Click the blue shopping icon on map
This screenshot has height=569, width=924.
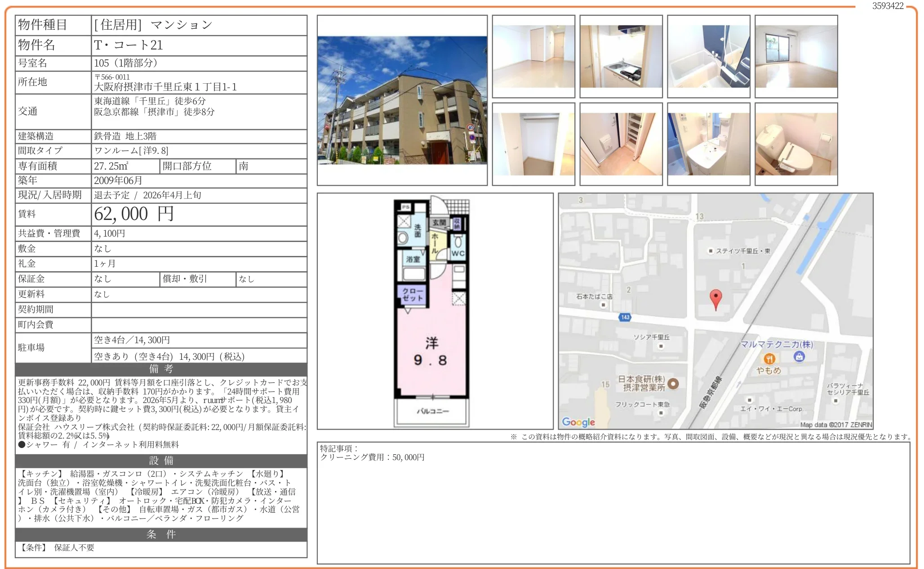799,357
